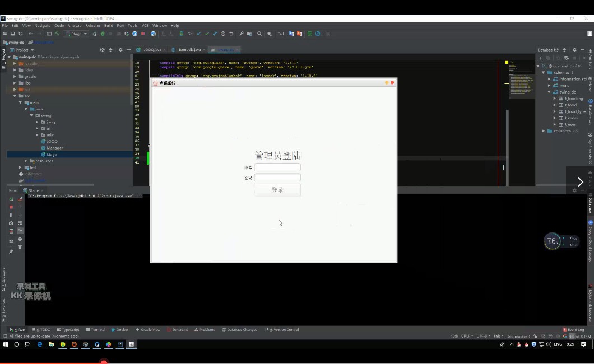Click the Pin Tab icon in Run panel

[11, 251]
